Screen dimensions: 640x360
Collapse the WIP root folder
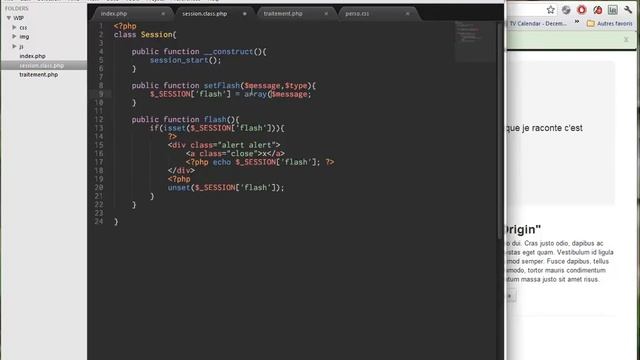point(9,18)
